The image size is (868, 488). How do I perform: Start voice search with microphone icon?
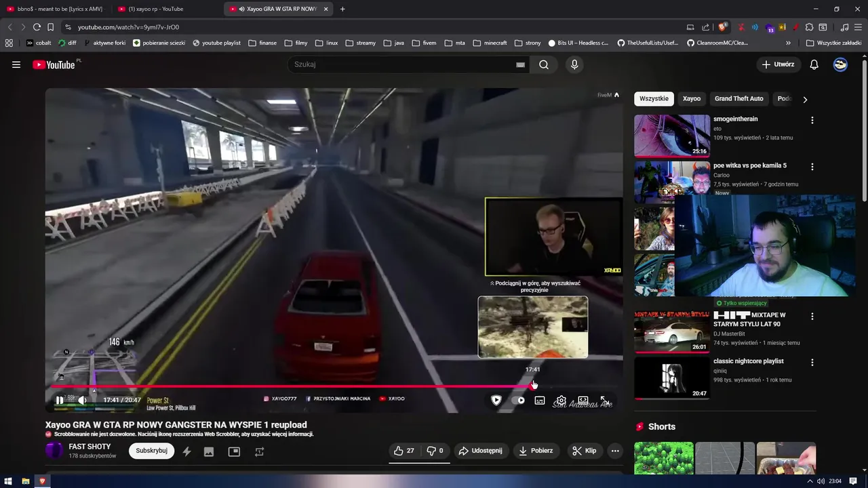(574, 64)
